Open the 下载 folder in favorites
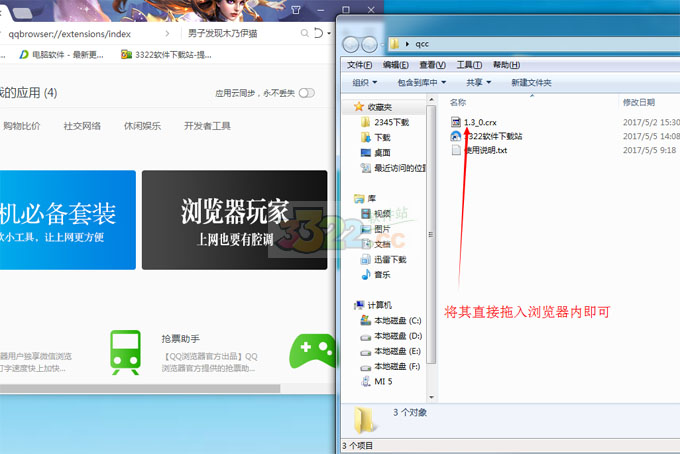Image resolution: width=680 pixels, height=454 pixels. [366, 137]
